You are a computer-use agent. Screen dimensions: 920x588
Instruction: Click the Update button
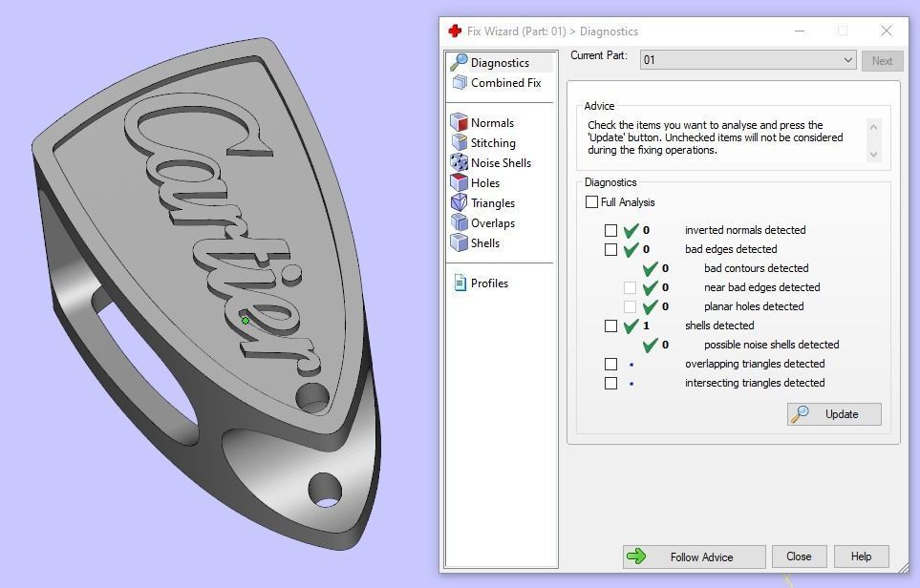pos(834,414)
